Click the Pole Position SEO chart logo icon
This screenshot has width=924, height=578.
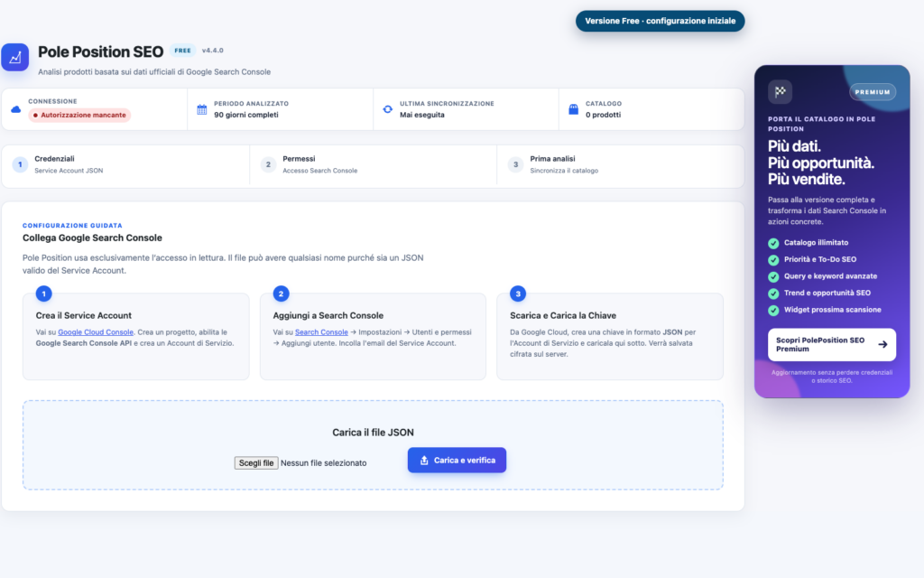[14, 57]
